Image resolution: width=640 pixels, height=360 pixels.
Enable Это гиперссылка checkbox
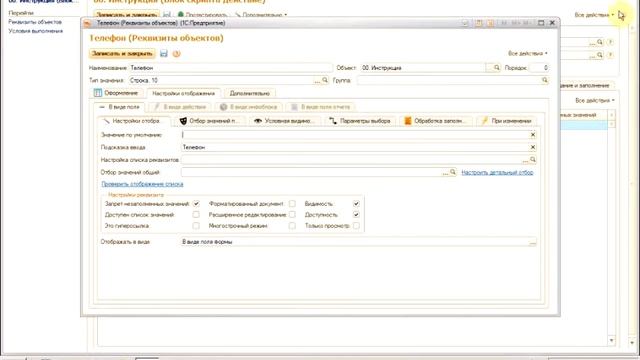tap(196, 225)
